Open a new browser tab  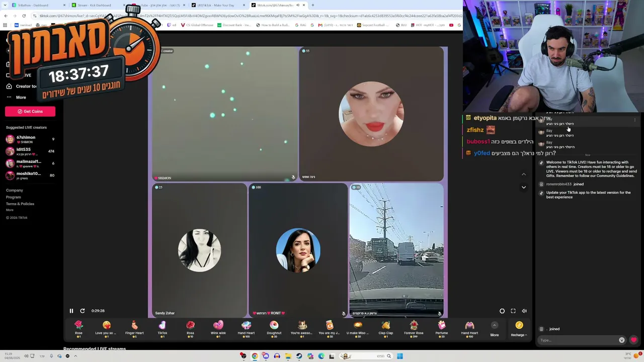point(313,5)
